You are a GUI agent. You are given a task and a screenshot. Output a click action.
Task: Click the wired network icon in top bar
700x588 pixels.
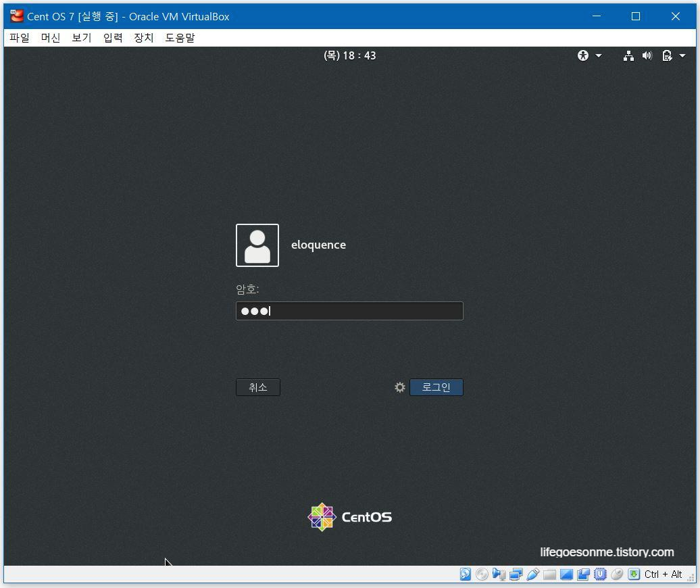tap(628, 56)
